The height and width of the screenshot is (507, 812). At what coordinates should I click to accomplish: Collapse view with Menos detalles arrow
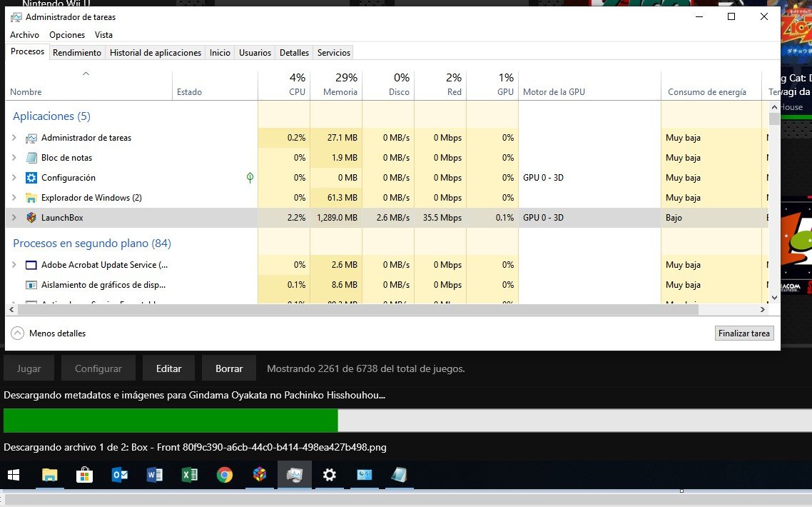pyautogui.click(x=18, y=333)
